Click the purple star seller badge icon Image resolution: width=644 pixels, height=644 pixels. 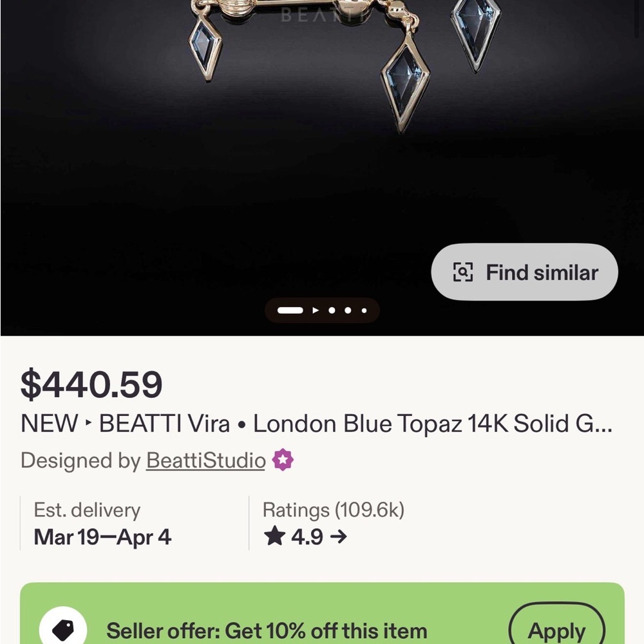(282, 460)
